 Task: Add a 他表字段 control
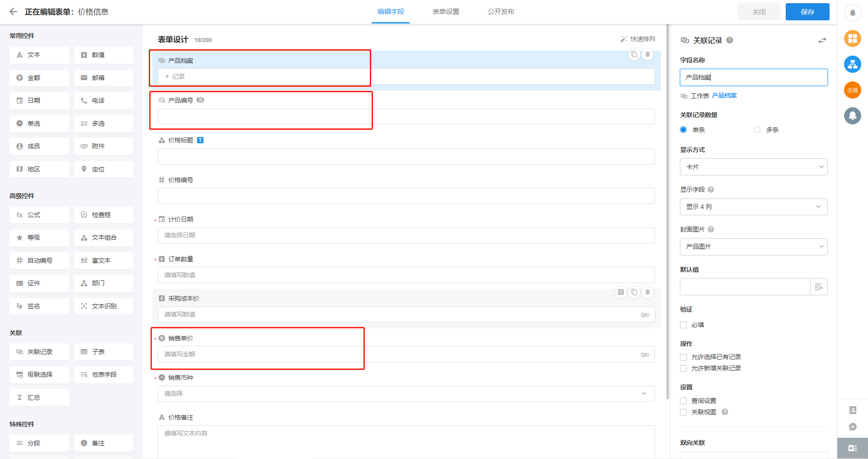click(104, 374)
